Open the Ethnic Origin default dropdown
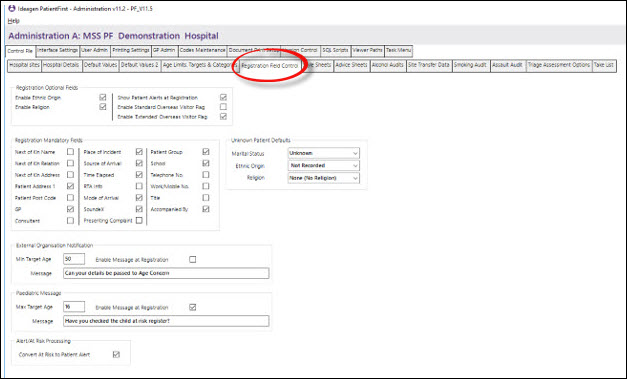The image size is (627, 379). [x=323, y=166]
